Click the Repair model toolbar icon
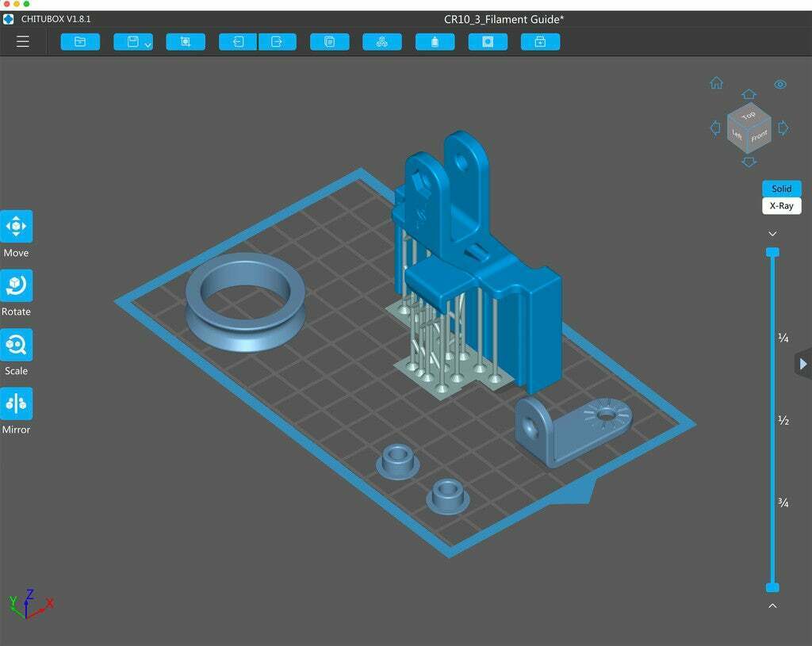The image size is (812, 646). [x=540, y=41]
